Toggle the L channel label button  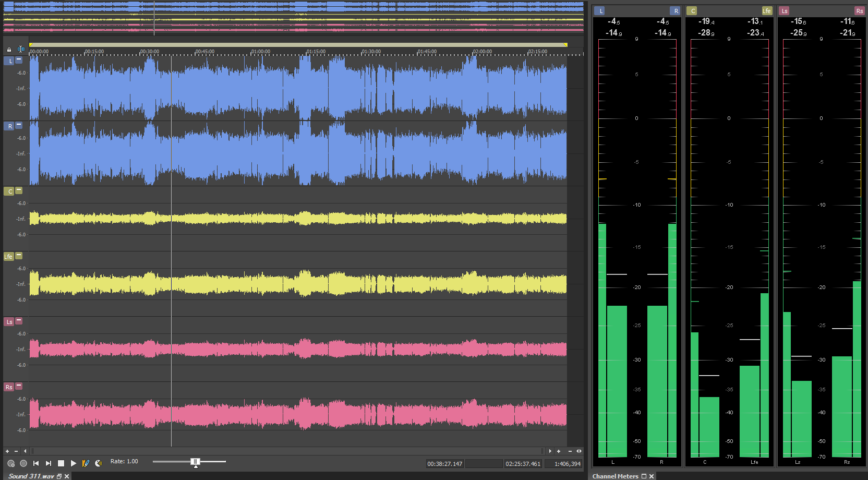(x=9, y=61)
